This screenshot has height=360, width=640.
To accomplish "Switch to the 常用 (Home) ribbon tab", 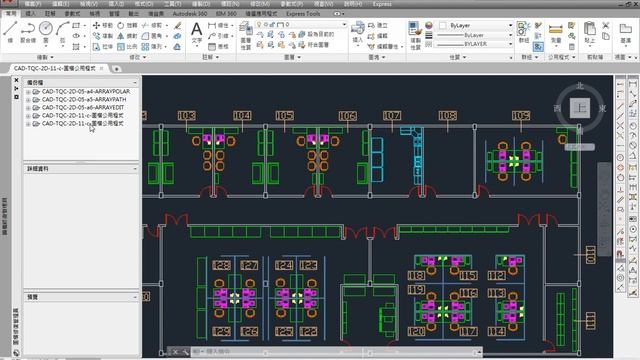I will (x=11, y=13).
